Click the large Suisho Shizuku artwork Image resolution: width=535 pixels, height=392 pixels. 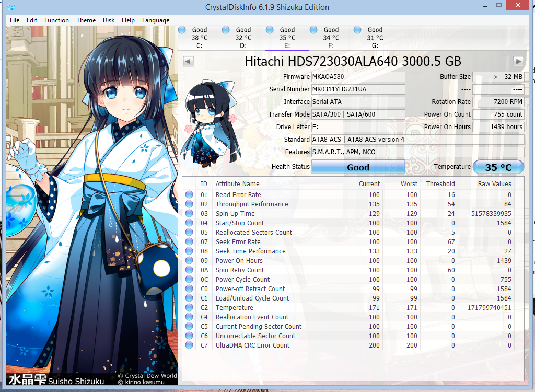(x=92, y=205)
